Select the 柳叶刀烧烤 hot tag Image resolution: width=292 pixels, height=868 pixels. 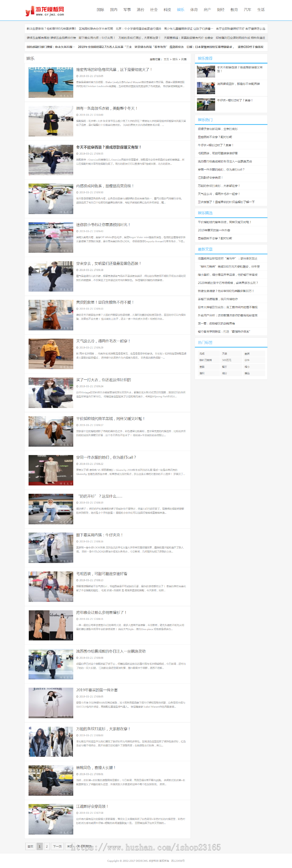pos(206,360)
